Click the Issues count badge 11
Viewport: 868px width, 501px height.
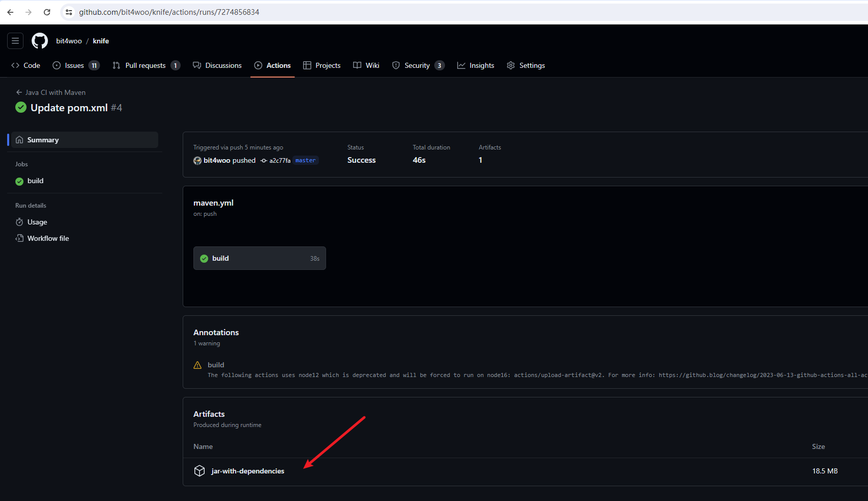(94, 65)
